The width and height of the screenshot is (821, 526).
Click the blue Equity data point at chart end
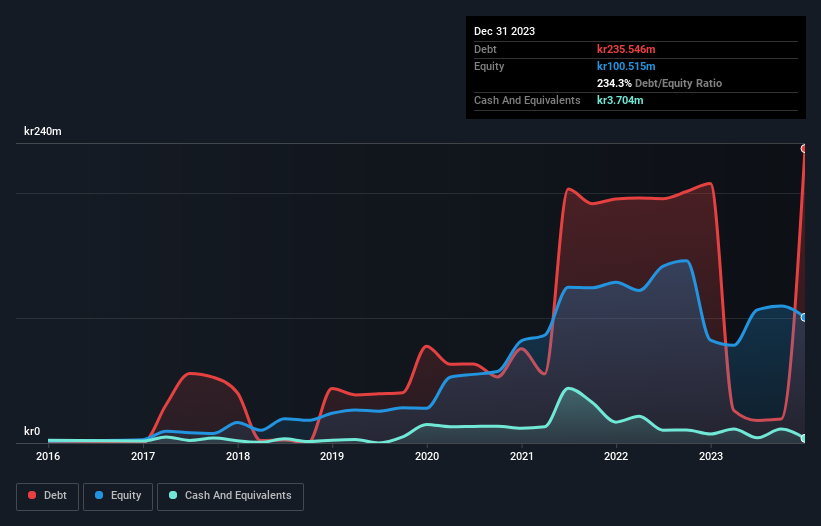click(804, 317)
